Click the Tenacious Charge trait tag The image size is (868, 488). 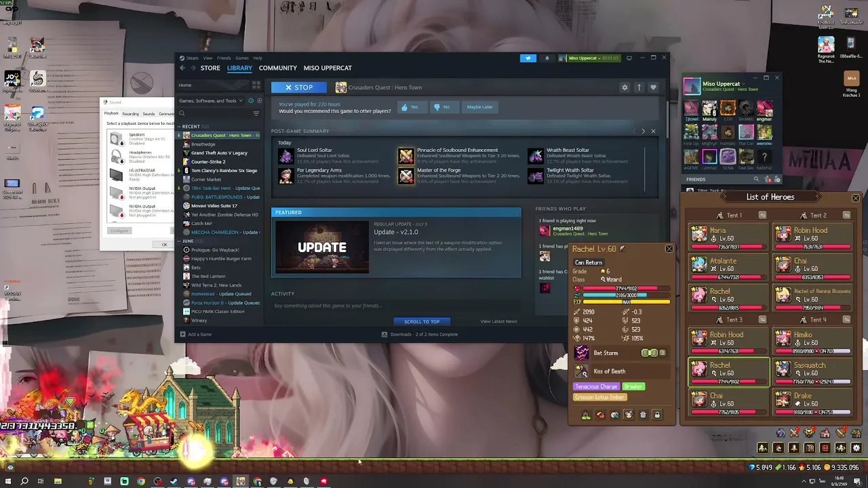(x=596, y=386)
